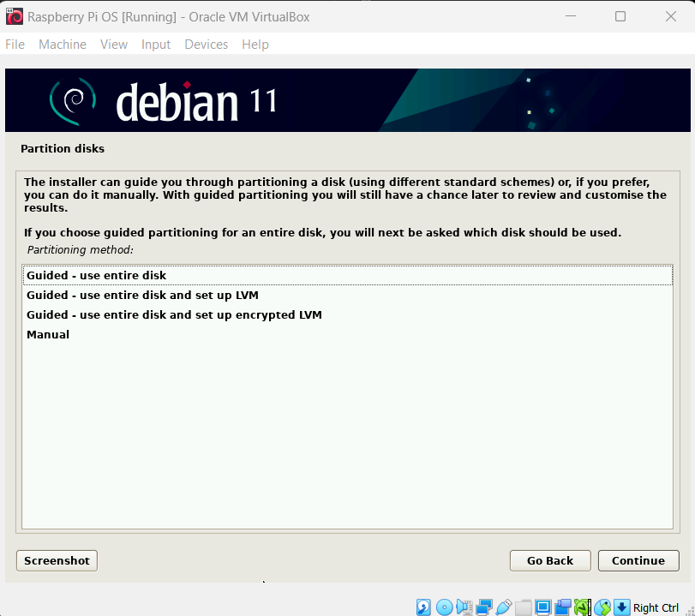Open the network adapter status icon
Image resolution: width=695 pixels, height=616 pixels.
484,607
